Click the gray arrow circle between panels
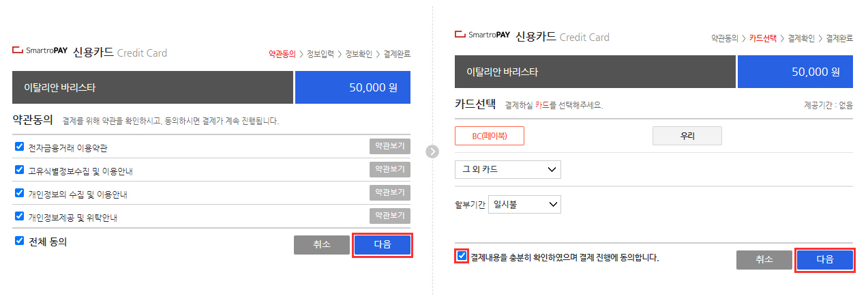The width and height of the screenshot is (868, 303). tap(432, 151)
